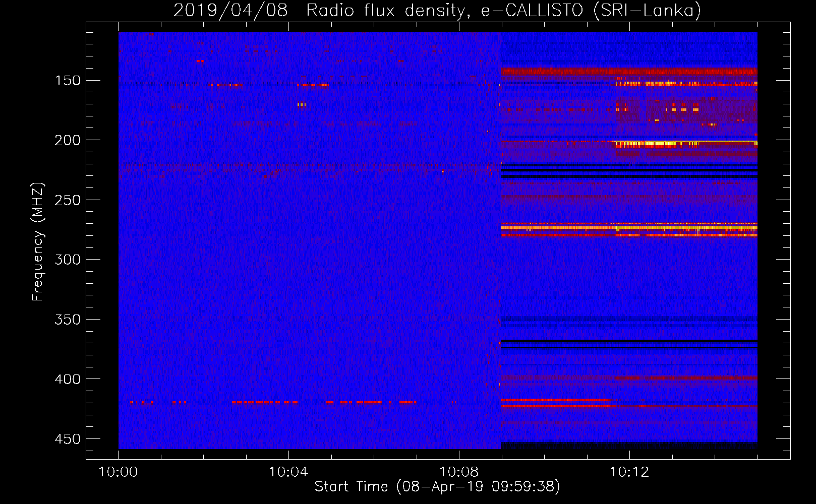Click the '350' frequency tick label
The width and height of the screenshot is (816, 504).
tap(68, 320)
